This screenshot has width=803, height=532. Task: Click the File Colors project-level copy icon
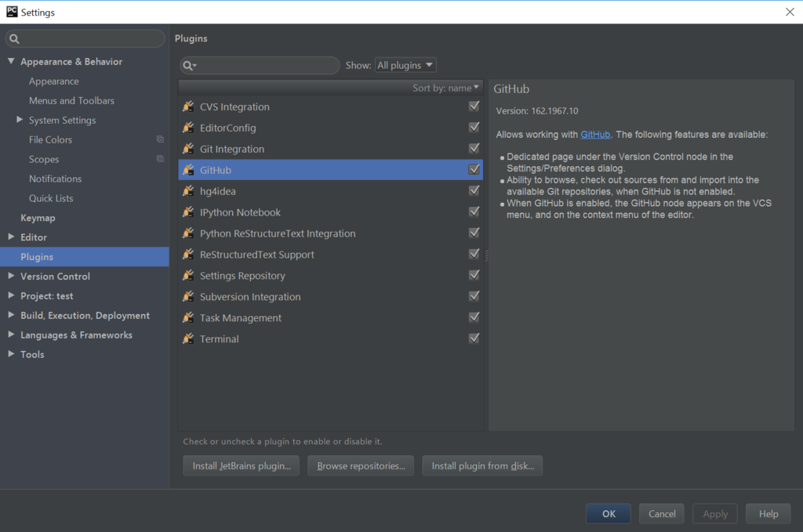tap(160, 139)
